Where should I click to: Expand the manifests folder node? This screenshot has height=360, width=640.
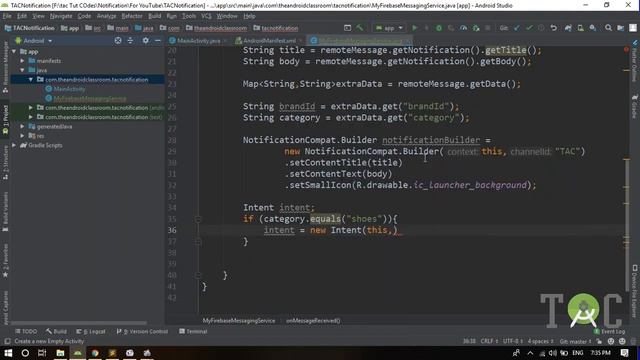[x=22, y=60]
